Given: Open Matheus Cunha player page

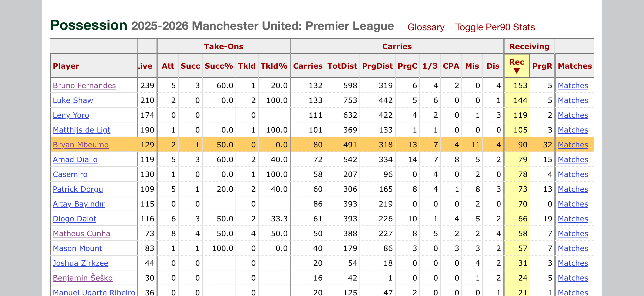Looking at the screenshot, I should click(x=82, y=234).
